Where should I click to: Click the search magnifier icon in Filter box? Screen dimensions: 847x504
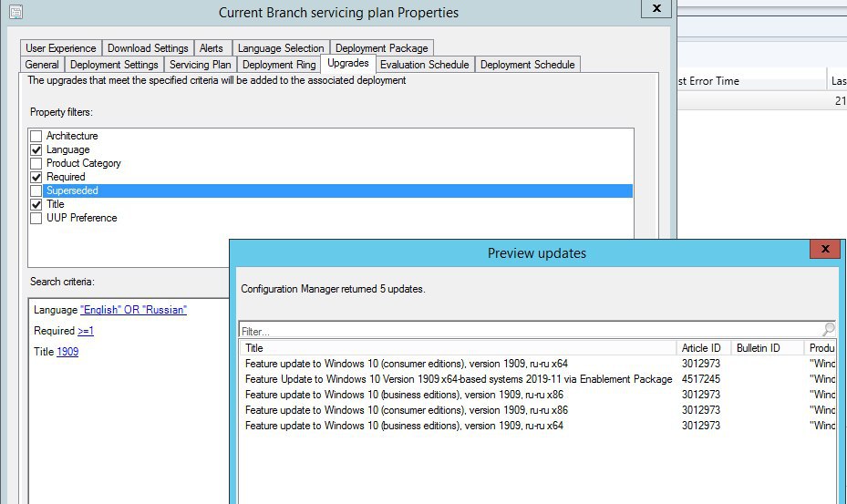pyautogui.click(x=828, y=329)
